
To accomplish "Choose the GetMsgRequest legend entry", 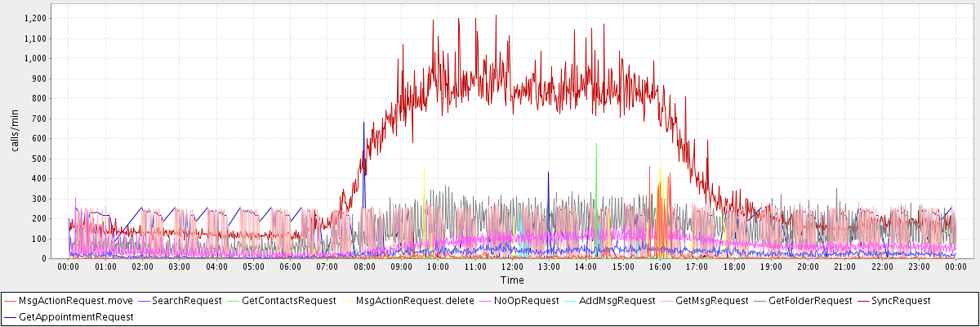I will (712, 301).
